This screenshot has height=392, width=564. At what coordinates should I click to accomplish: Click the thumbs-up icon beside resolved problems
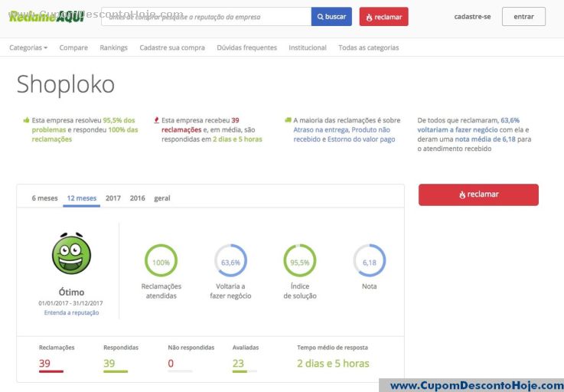coord(26,120)
